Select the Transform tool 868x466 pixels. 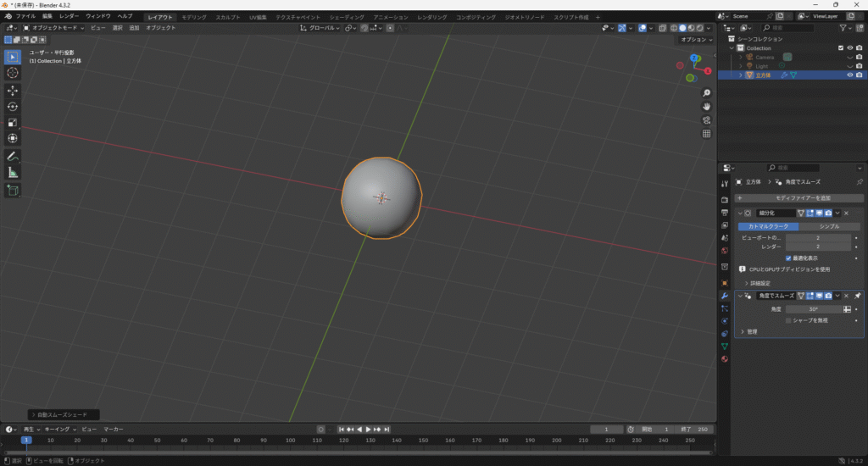click(x=12, y=138)
